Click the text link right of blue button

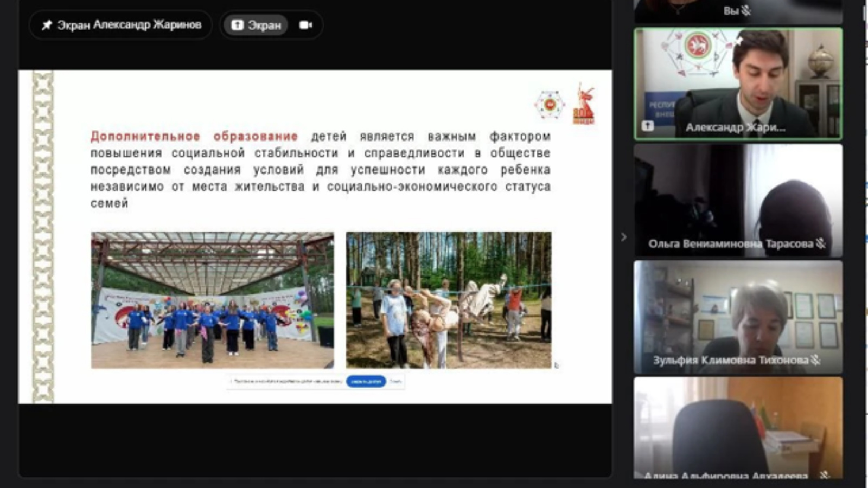point(395,382)
